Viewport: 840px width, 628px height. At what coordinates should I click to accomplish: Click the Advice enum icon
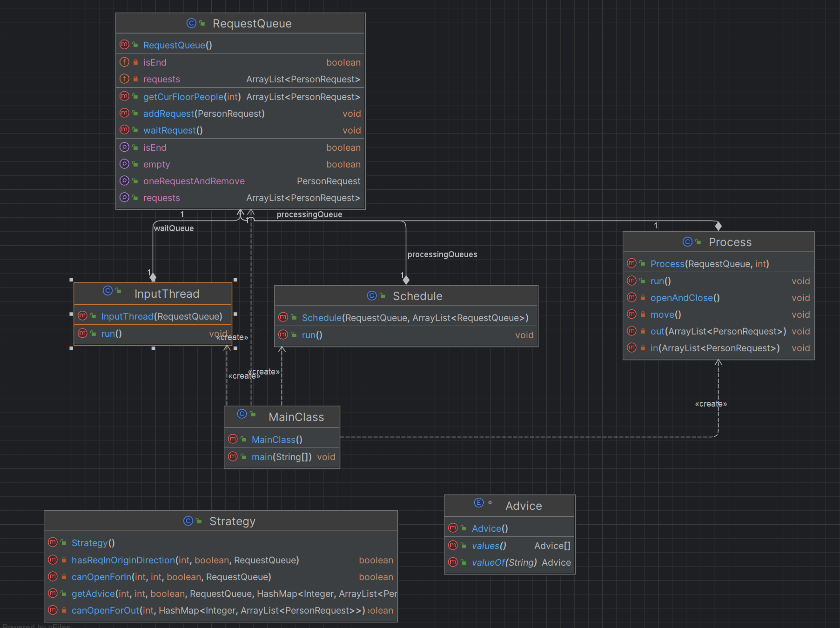[479, 502]
